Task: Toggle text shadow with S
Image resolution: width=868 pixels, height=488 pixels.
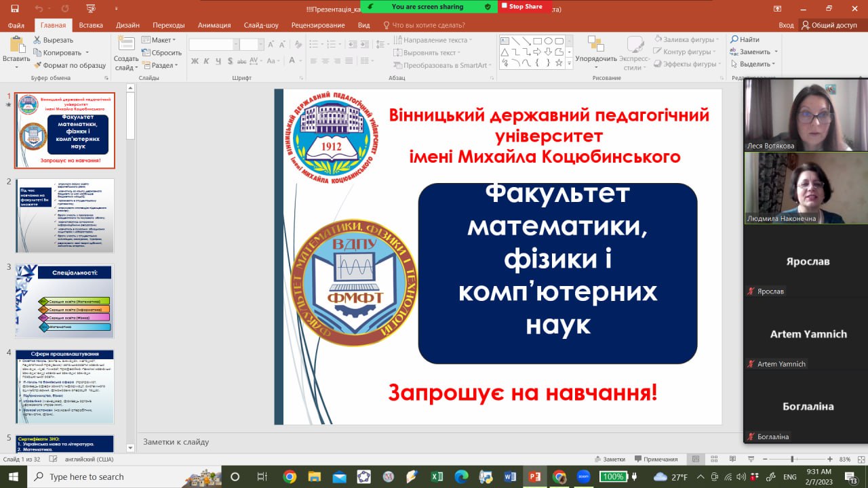Action: [229, 61]
